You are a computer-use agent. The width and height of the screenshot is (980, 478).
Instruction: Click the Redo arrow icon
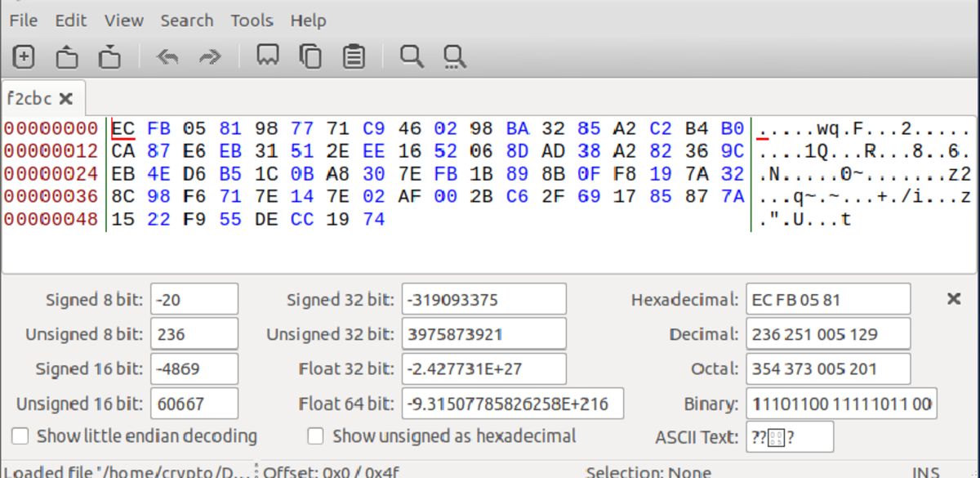tap(210, 56)
